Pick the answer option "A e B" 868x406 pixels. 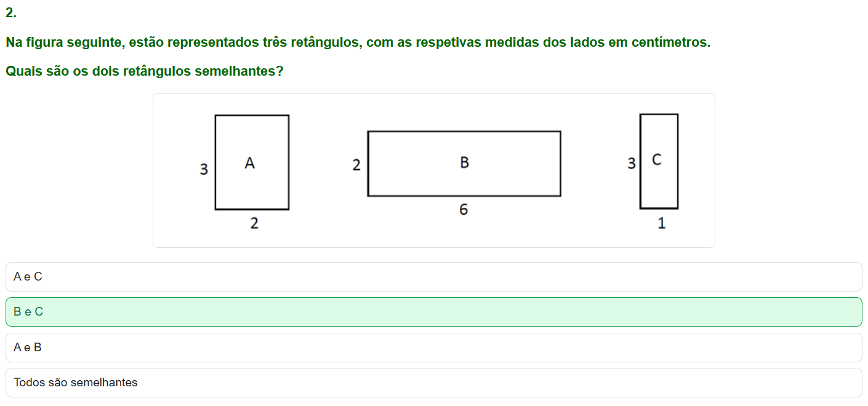click(x=433, y=348)
